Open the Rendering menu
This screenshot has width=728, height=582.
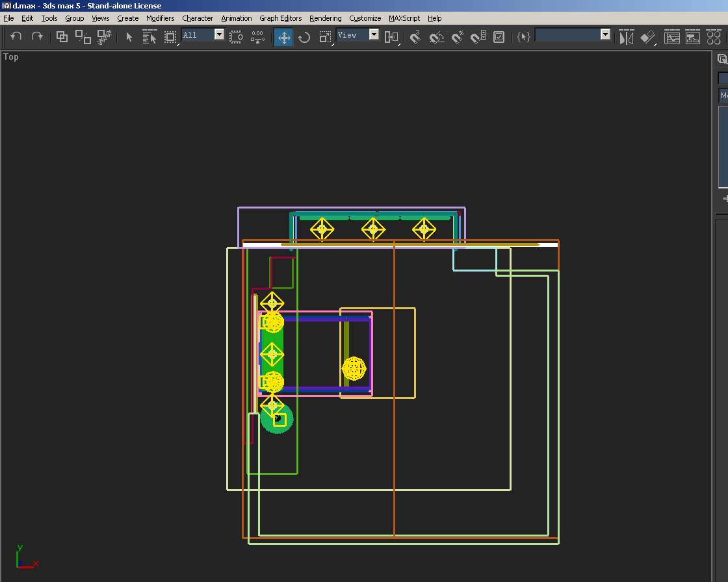pos(325,18)
